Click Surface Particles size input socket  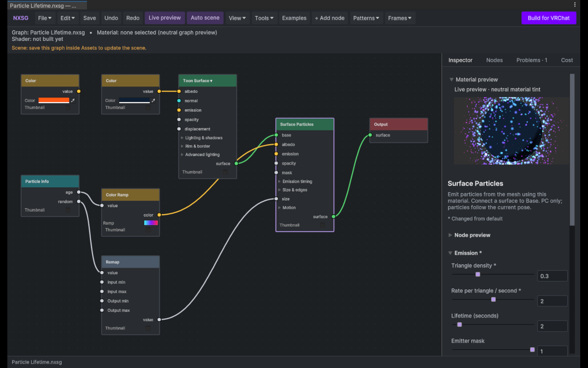(x=276, y=199)
